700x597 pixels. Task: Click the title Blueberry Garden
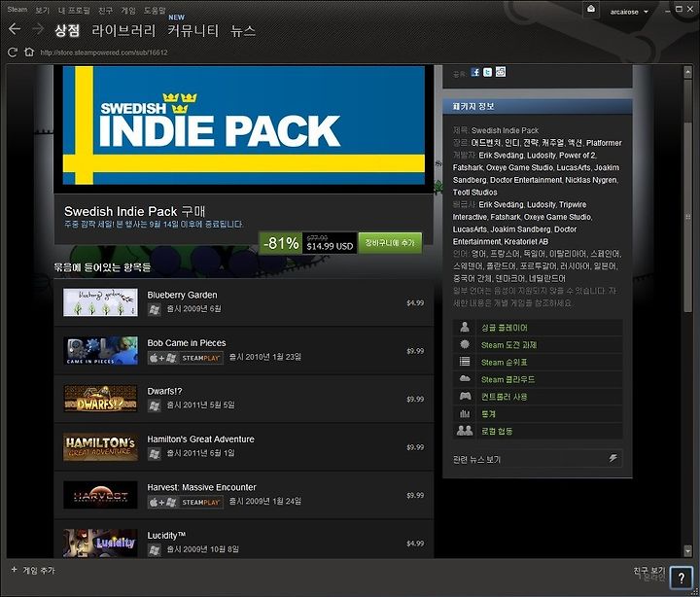click(182, 296)
